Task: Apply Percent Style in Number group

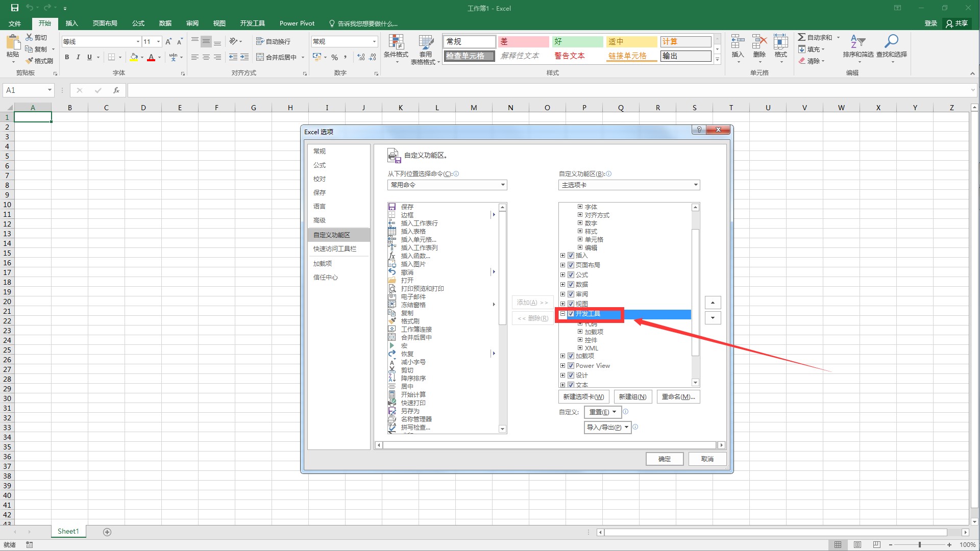Action: (335, 57)
